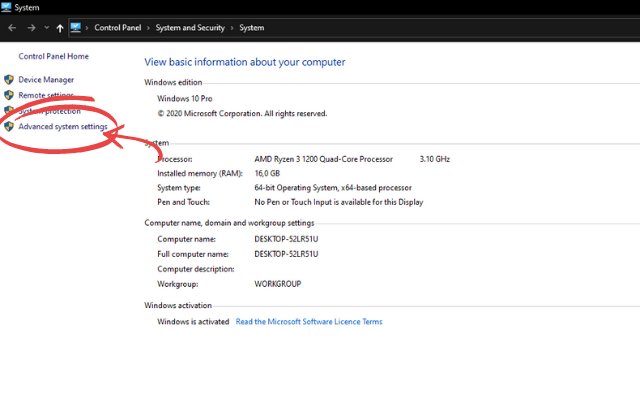
Task: Click 'Windows edition' section header
Action: pyautogui.click(x=173, y=82)
